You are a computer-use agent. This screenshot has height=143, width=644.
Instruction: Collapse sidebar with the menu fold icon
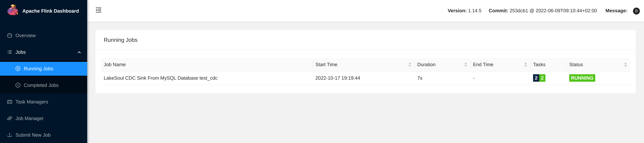(x=99, y=10)
